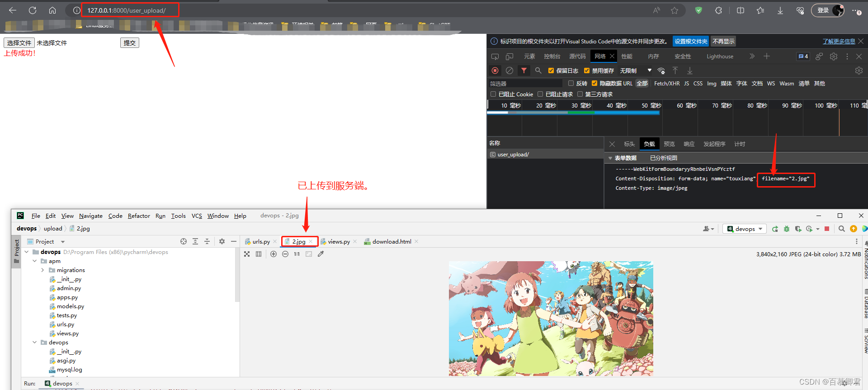The width and height of the screenshot is (868, 390).
Task: Open PyCharm Search Everywhere magnifier
Action: (842, 229)
